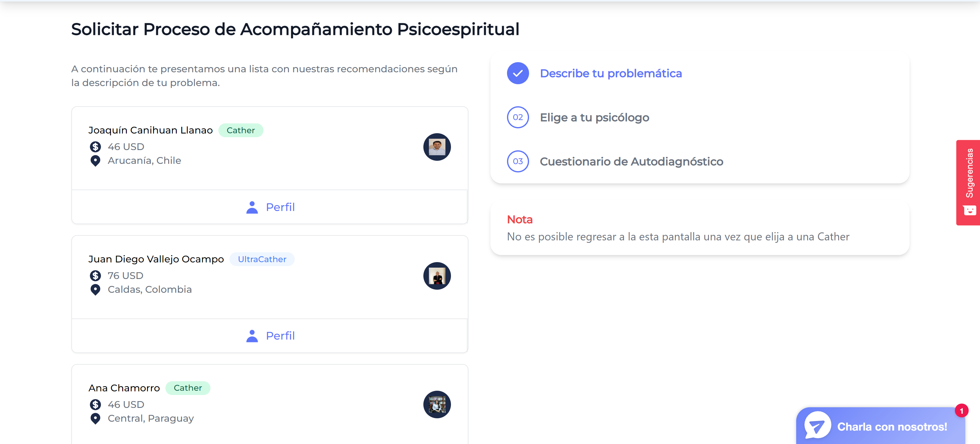Click Ana Chamorro's avatar photo
The height and width of the screenshot is (444, 980).
437,404
